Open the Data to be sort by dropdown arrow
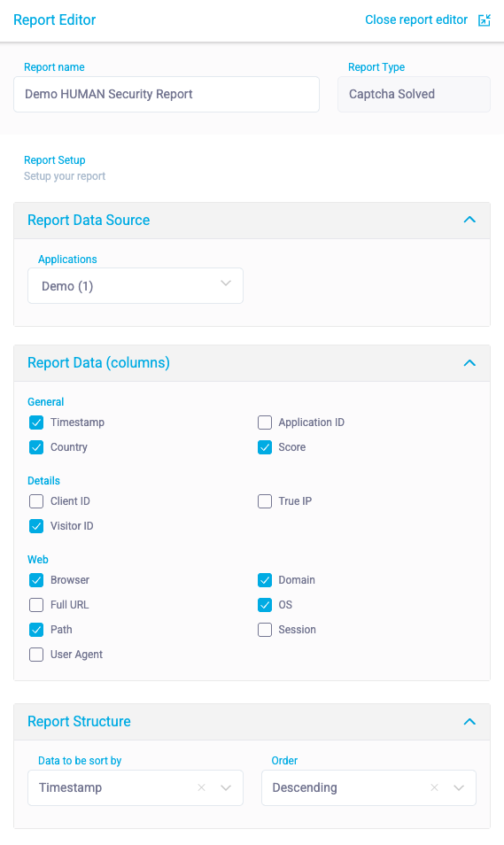The image size is (504, 845). pyautogui.click(x=226, y=788)
